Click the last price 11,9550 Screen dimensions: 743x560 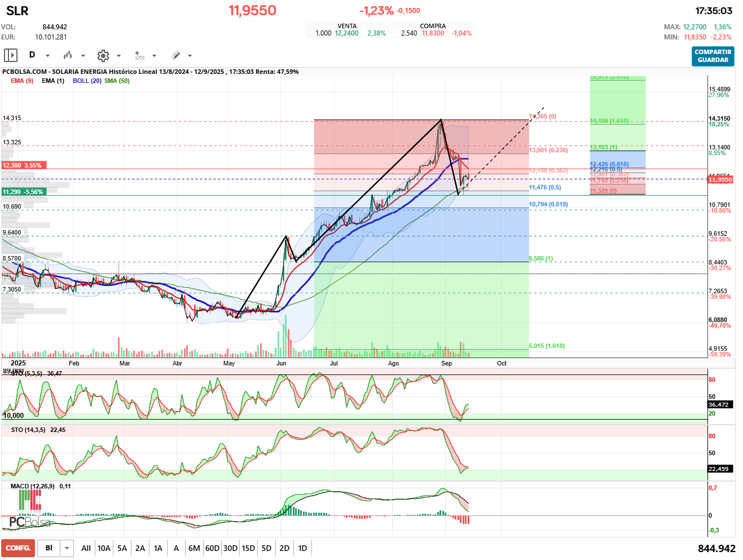[x=252, y=10]
